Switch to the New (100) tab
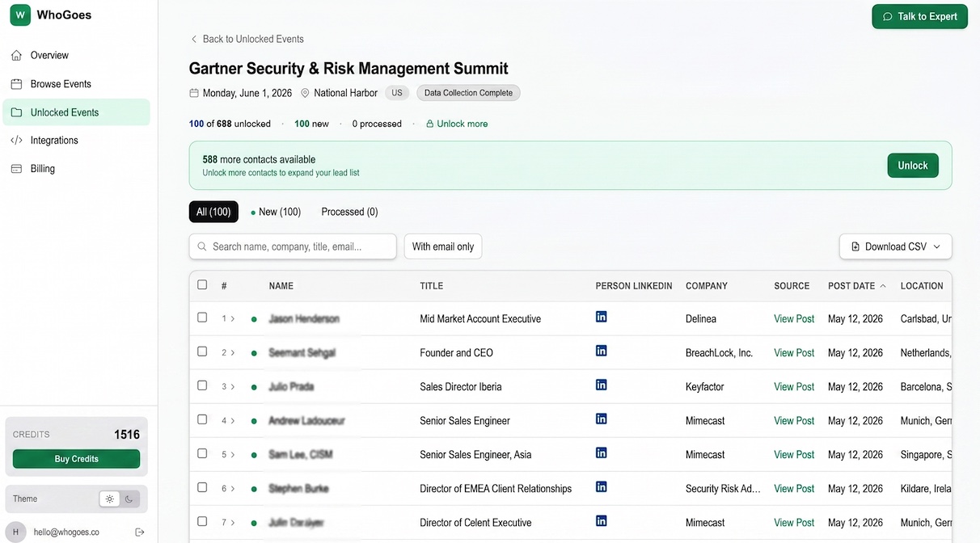Viewport: 980px width, 543px height. click(276, 212)
